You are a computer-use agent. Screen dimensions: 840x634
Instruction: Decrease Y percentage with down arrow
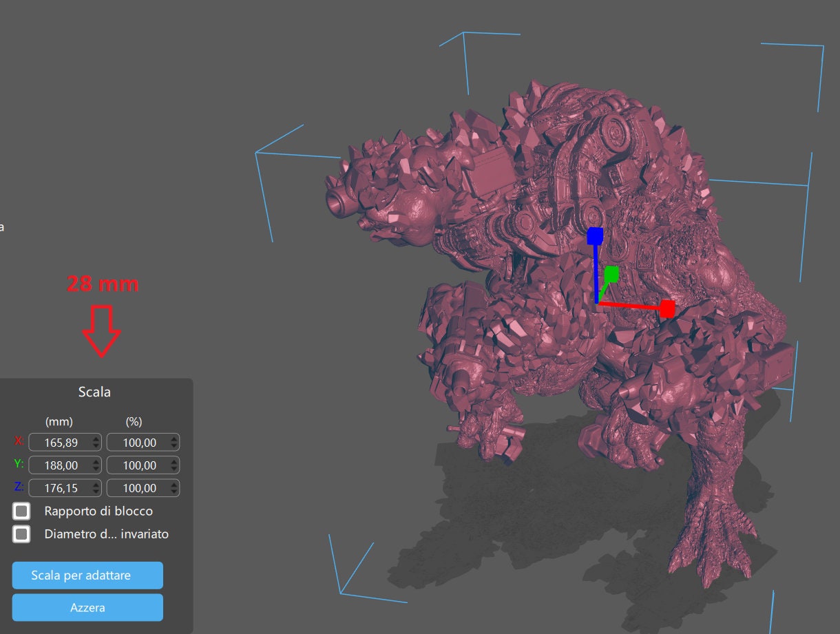[174, 469]
